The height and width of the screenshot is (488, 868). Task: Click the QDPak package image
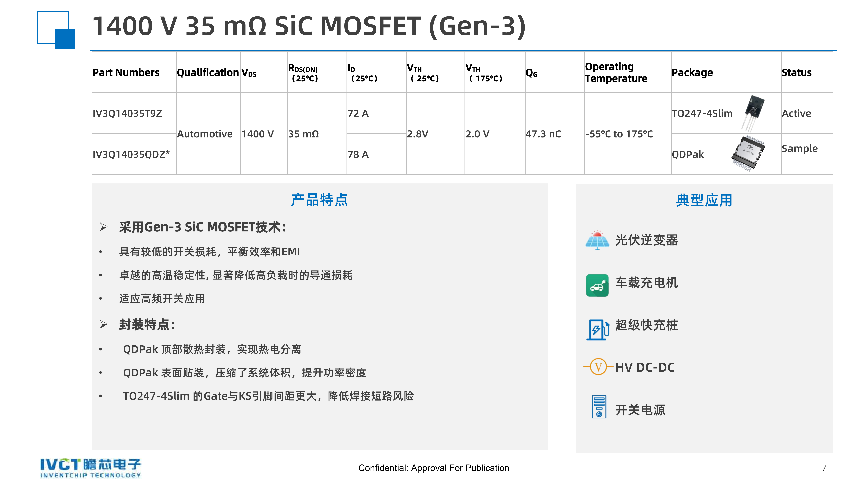click(748, 154)
